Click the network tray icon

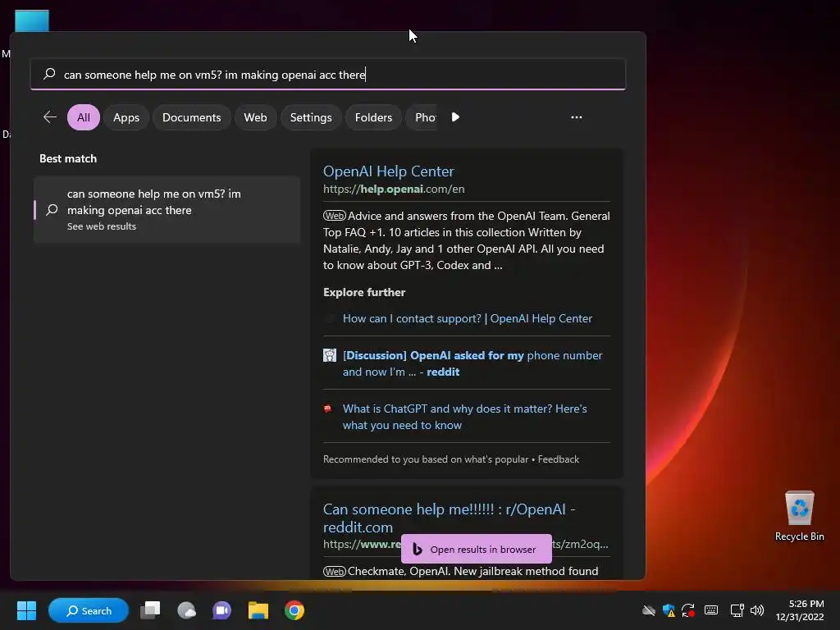737,610
